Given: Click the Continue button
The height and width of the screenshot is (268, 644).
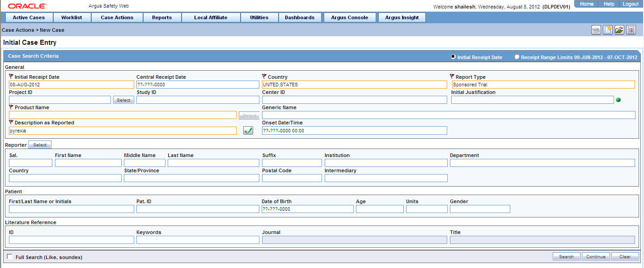Looking at the screenshot, I should 596,256.
